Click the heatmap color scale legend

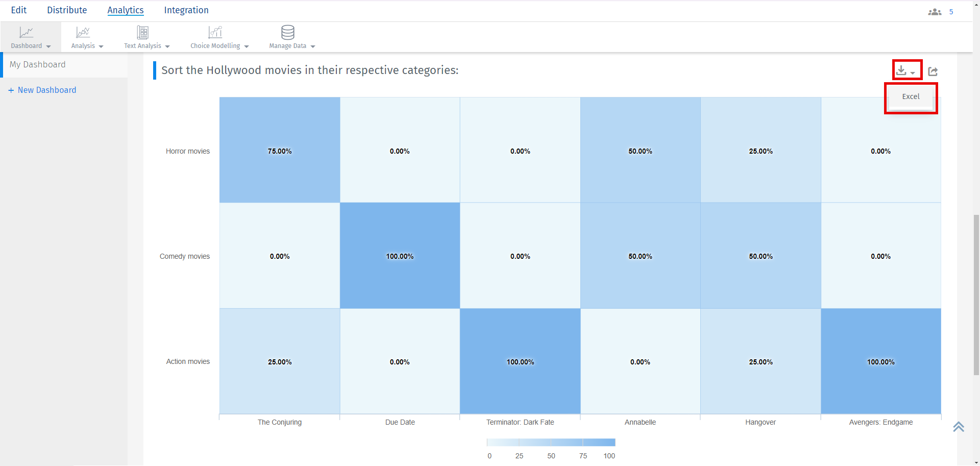[x=551, y=443]
